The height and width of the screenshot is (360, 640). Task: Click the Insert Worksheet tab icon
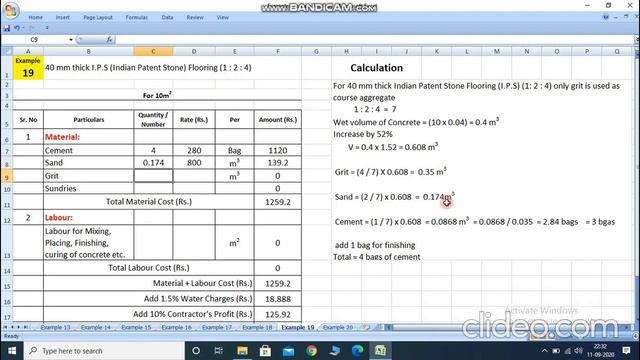click(x=367, y=327)
